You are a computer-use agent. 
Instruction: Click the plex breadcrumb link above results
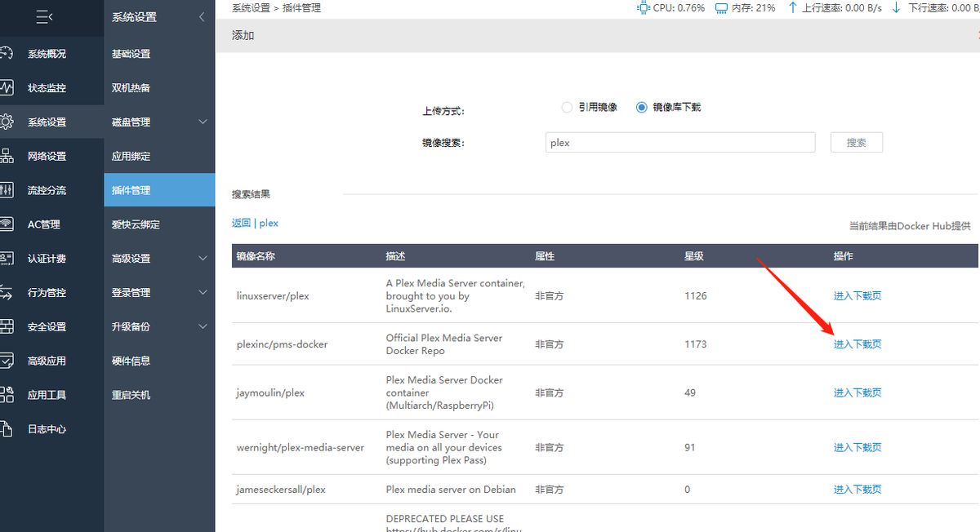[x=269, y=223]
